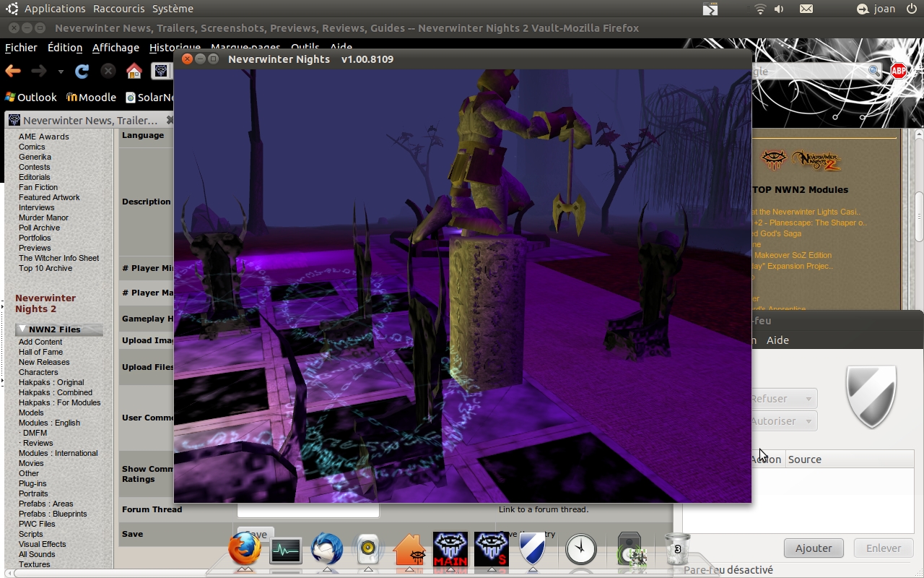Open the Fichier menu in Firefox
924x578 pixels.
pos(21,48)
